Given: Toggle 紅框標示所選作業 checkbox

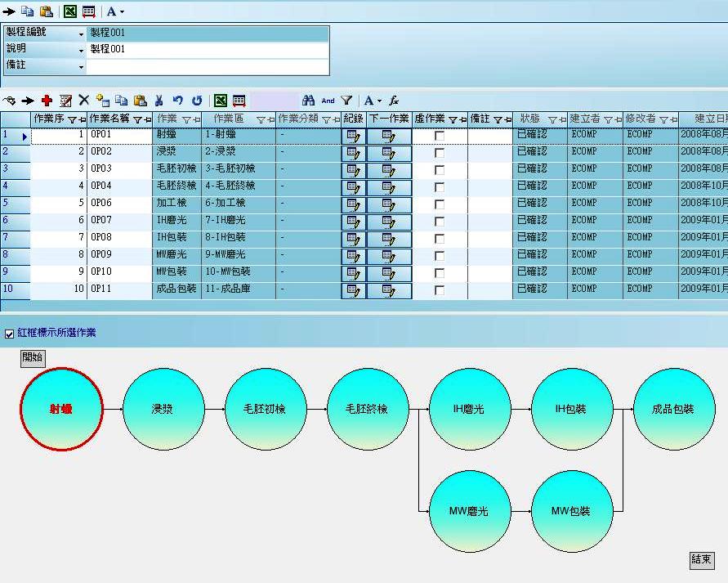Looking at the screenshot, I should pyautogui.click(x=10, y=334).
